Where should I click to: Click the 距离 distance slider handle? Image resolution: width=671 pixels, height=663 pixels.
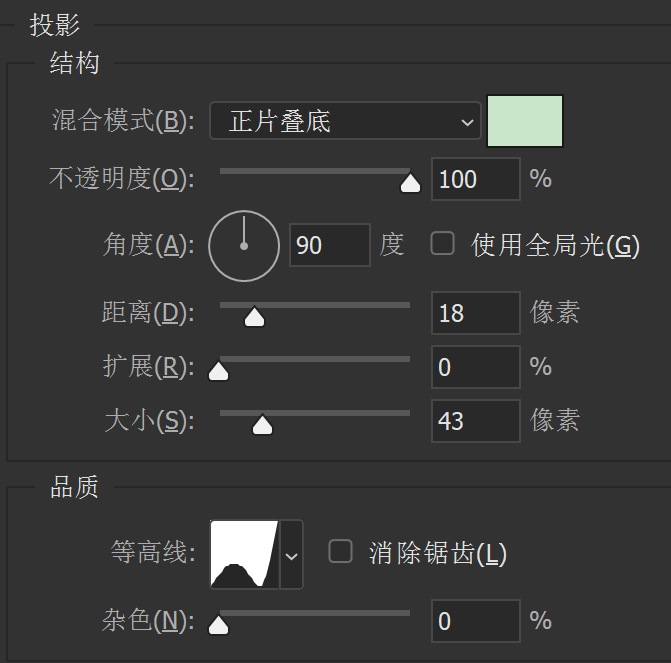[x=255, y=317]
